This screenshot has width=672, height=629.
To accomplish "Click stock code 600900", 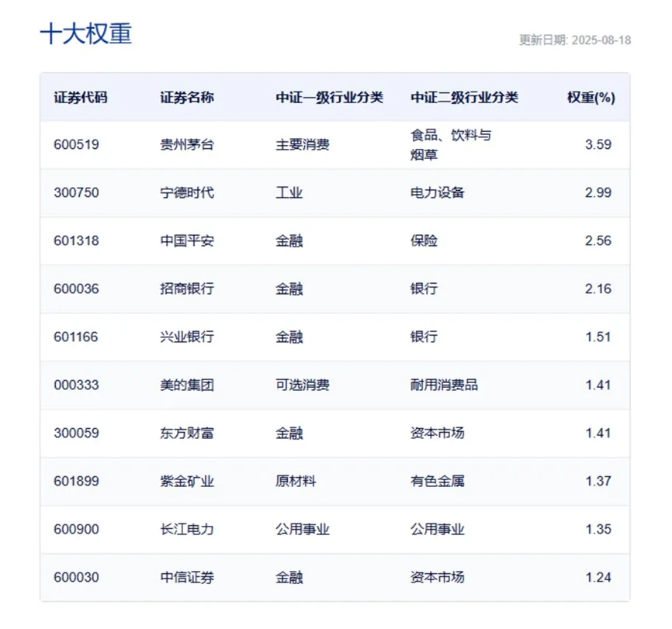I will click(x=76, y=529).
